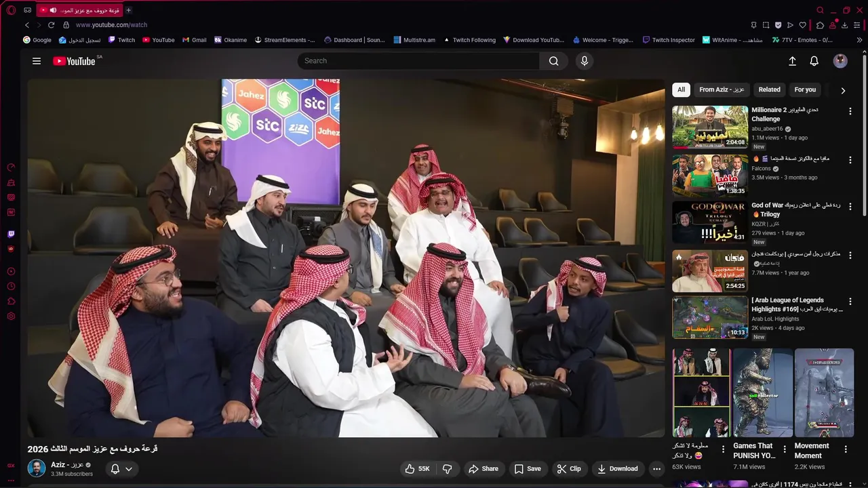The image size is (868, 488).
Task: Open the Twitch Following bookmark
Action: point(469,40)
